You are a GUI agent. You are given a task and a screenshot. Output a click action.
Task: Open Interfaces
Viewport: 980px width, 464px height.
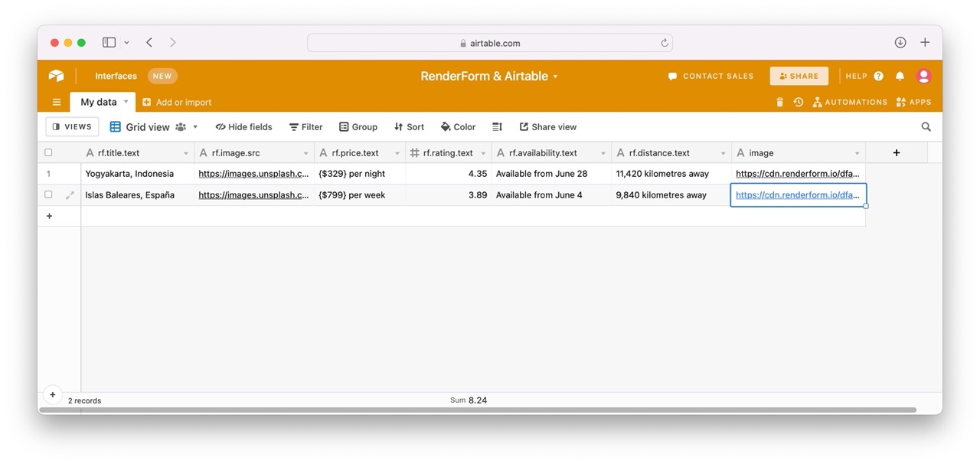(116, 76)
